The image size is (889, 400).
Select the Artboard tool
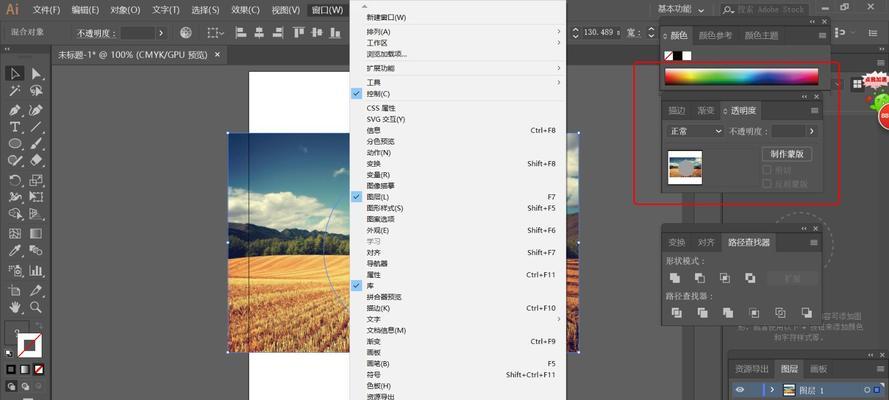[15, 290]
